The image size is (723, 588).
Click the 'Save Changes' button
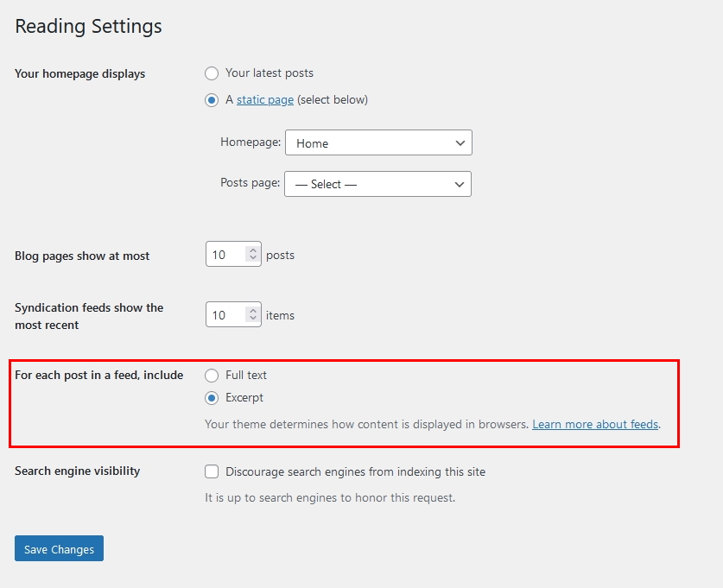pos(59,549)
